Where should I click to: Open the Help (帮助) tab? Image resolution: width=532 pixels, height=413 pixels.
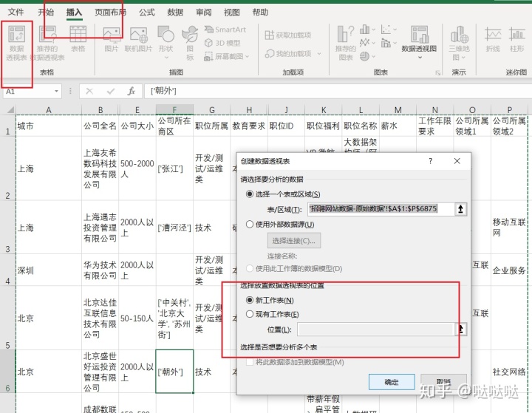point(260,13)
